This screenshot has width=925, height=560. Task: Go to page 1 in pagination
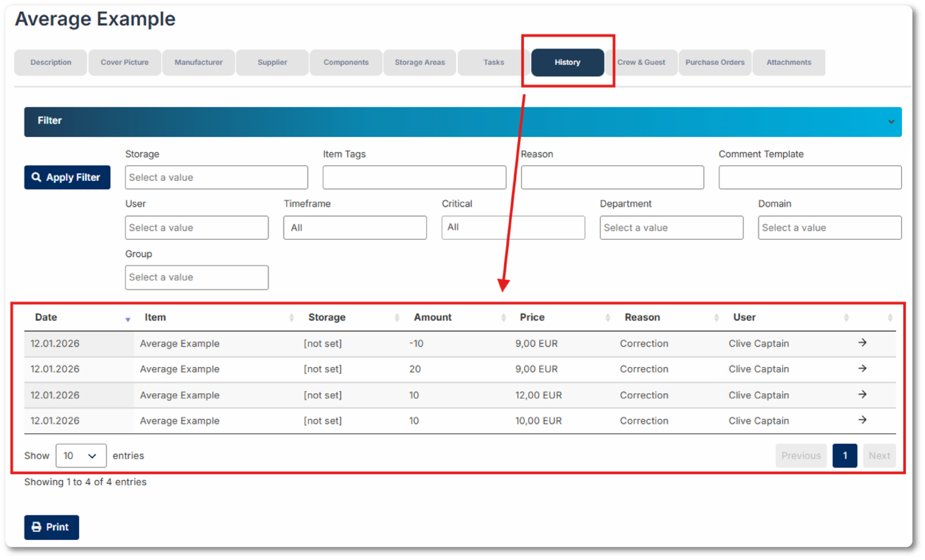[x=844, y=456]
